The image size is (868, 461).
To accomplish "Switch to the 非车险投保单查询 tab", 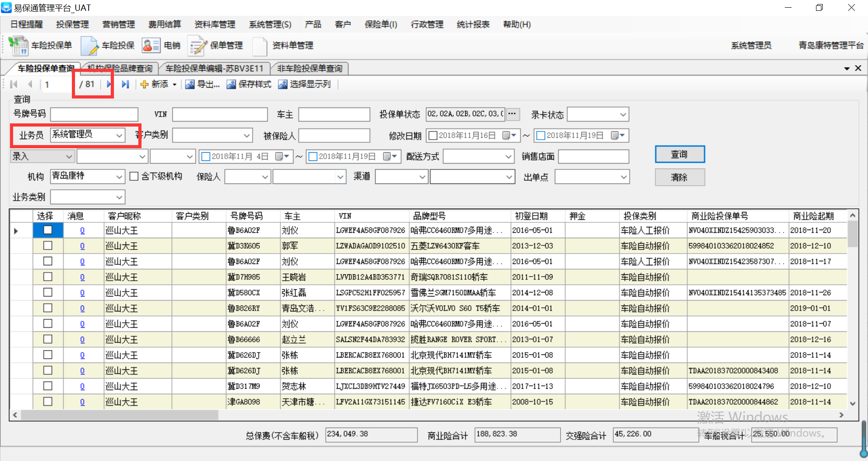I will (x=310, y=69).
